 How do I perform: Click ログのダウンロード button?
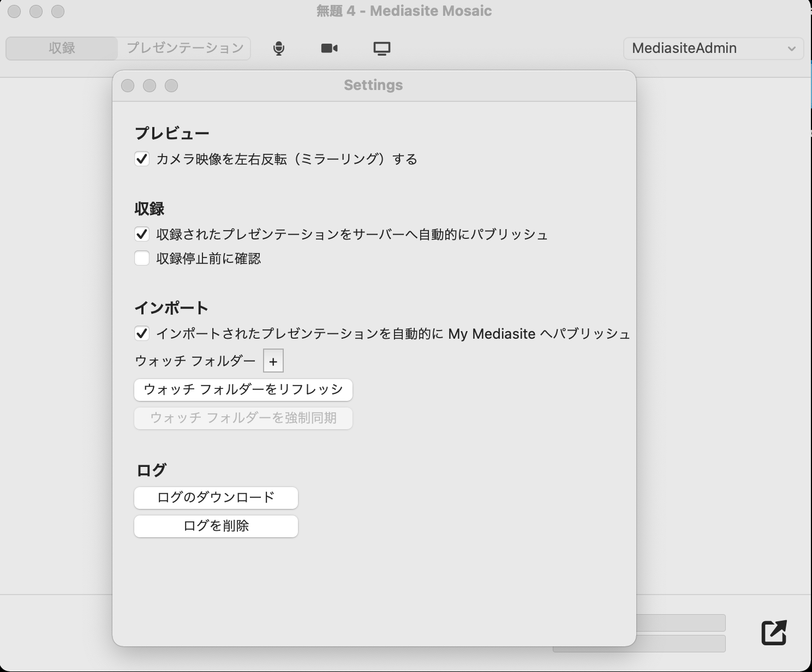click(216, 497)
